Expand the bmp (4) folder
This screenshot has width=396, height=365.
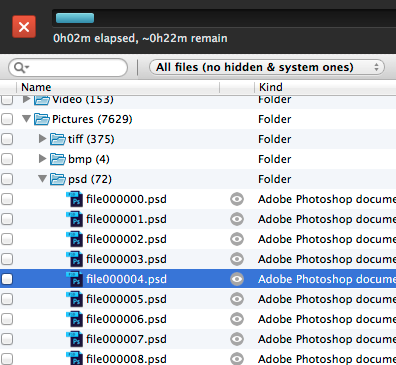click(x=42, y=159)
